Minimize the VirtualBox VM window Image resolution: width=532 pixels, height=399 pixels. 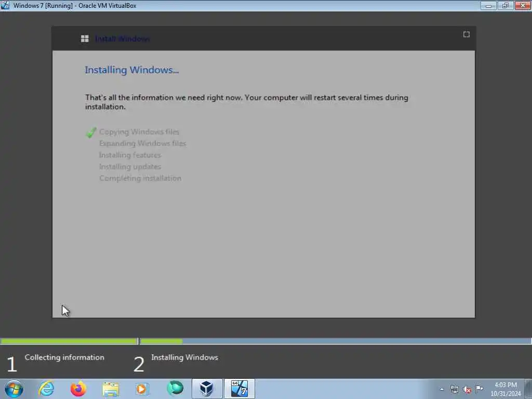pos(488,5)
